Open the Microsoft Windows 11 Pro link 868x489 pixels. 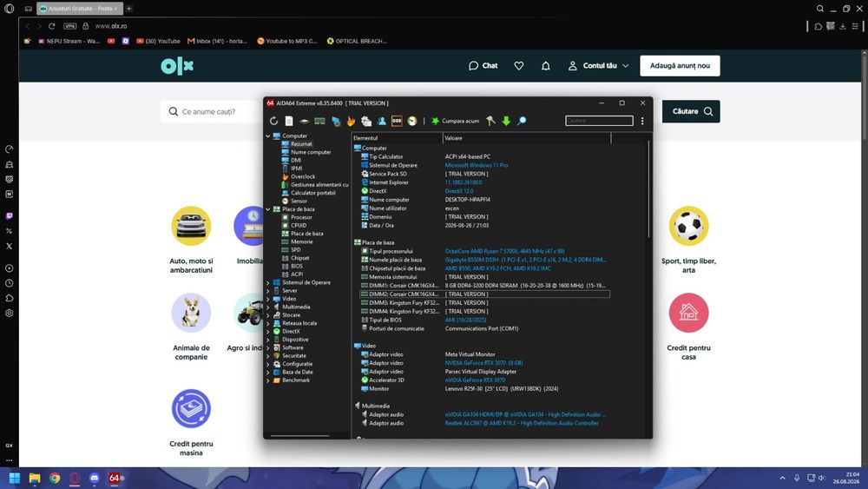(477, 165)
